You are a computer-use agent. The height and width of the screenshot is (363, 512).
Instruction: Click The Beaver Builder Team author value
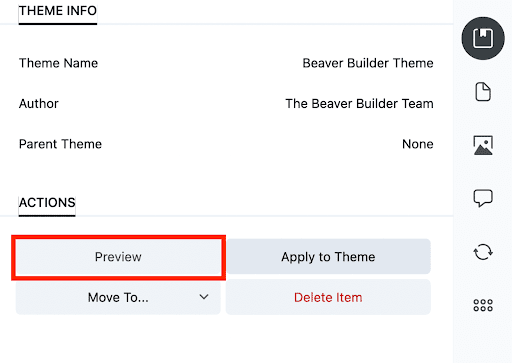click(359, 104)
